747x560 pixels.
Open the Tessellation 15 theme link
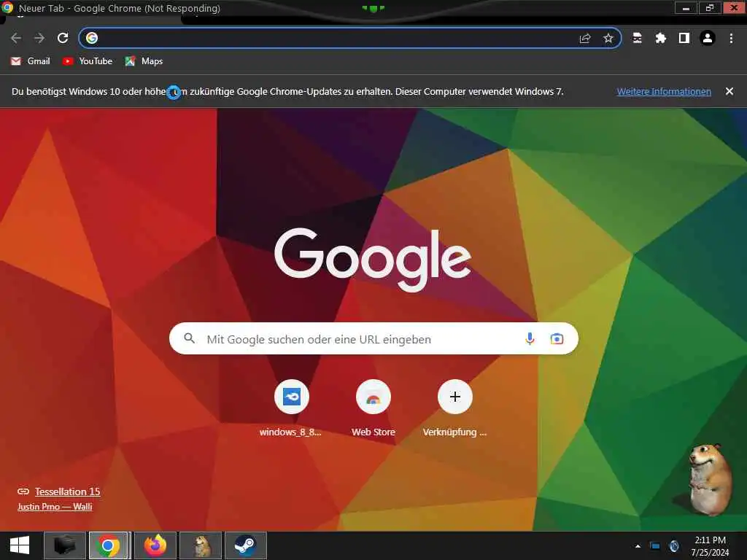(x=67, y=491)
